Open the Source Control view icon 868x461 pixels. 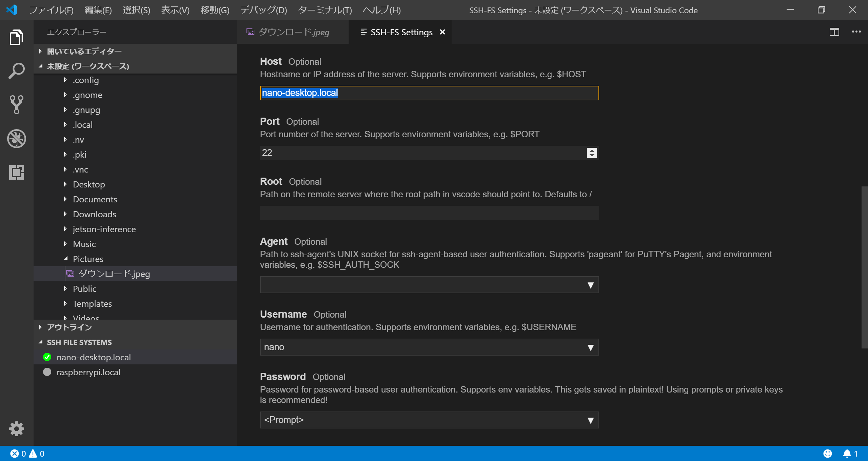16,105
